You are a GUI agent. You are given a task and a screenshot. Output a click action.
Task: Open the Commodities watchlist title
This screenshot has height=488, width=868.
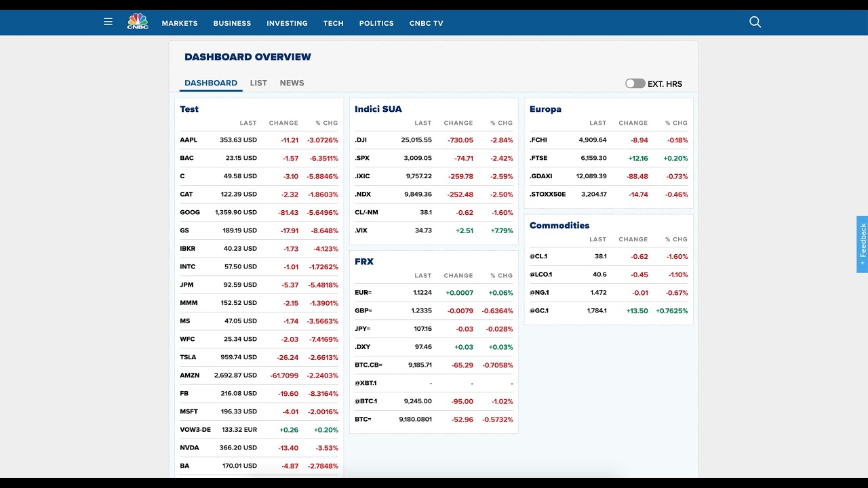click(559, 225)
